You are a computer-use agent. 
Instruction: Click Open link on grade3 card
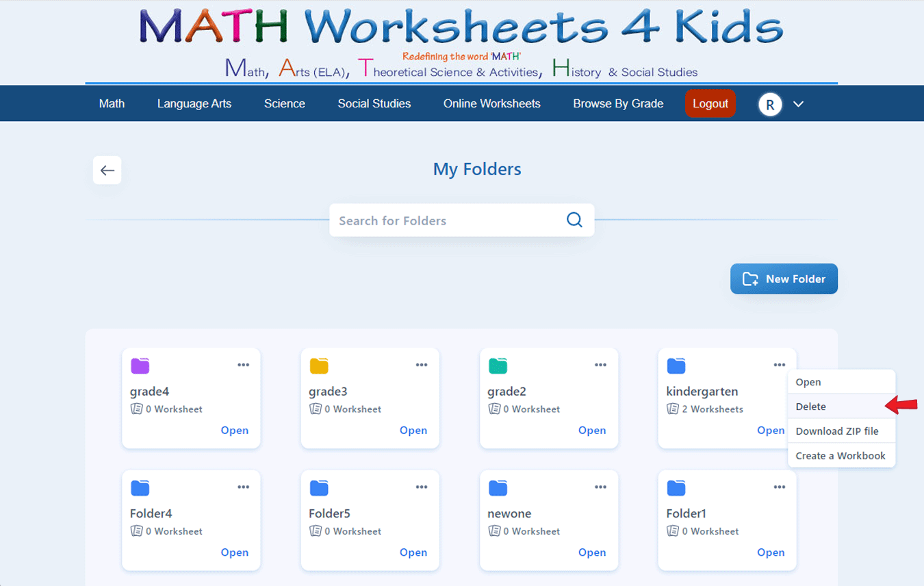click(413, 431)
